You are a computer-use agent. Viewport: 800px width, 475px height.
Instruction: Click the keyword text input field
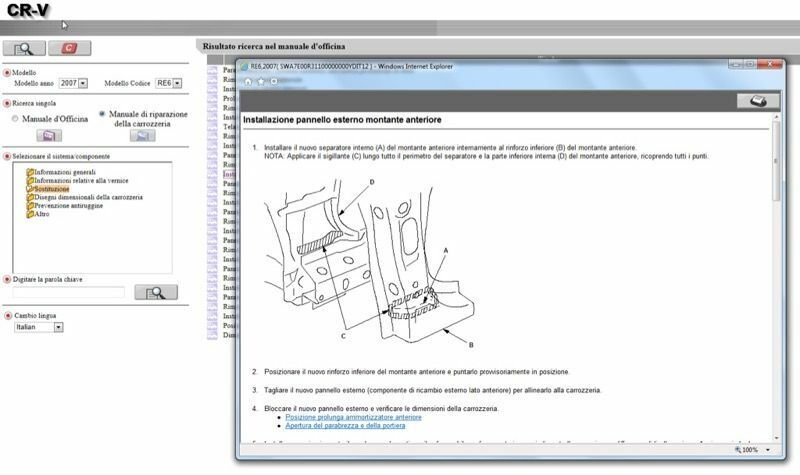pyautogui.click(x=68, y=292)
